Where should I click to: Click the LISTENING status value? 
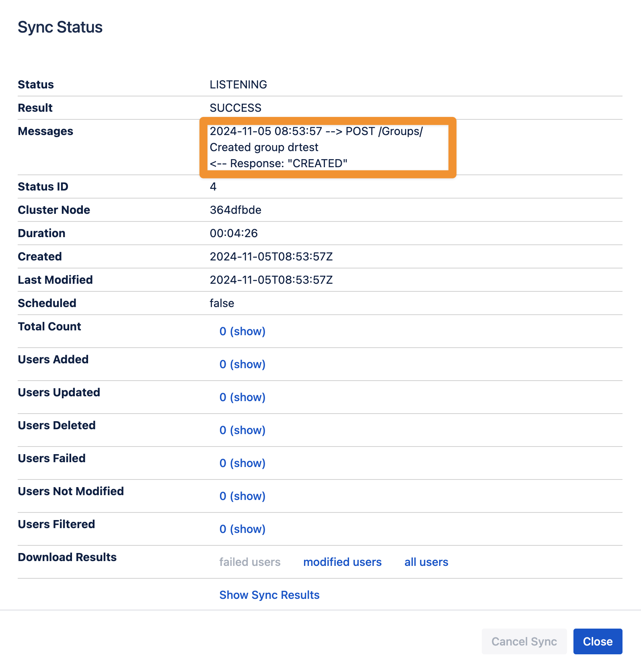pos(238,84)
